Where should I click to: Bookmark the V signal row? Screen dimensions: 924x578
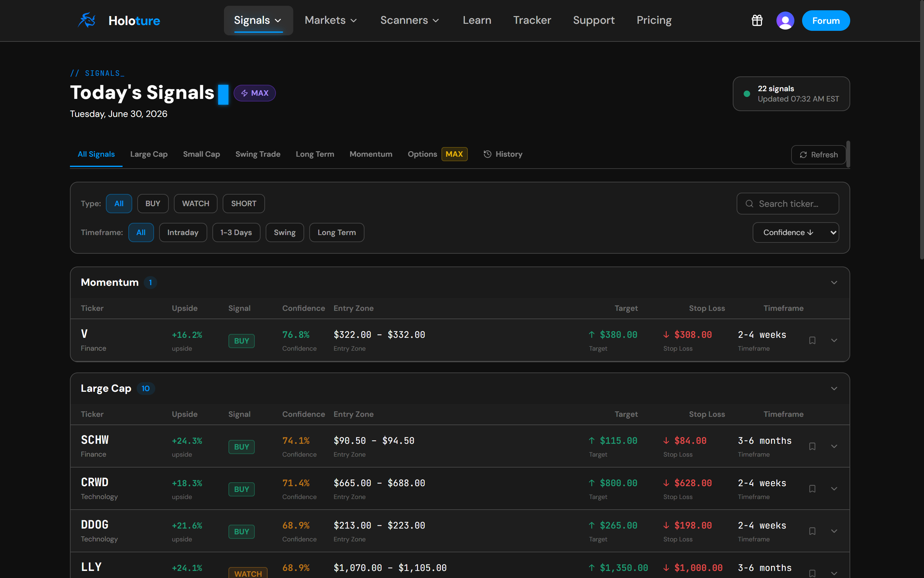click(812, 340)
